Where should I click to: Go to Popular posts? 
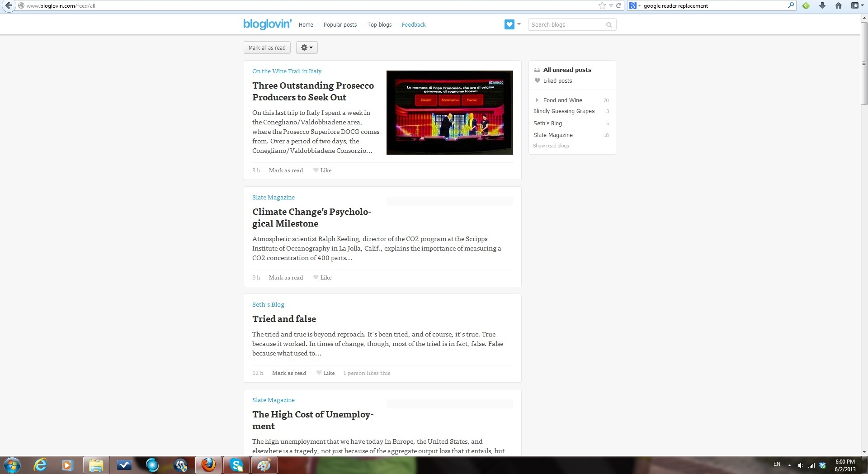(340, 25)
